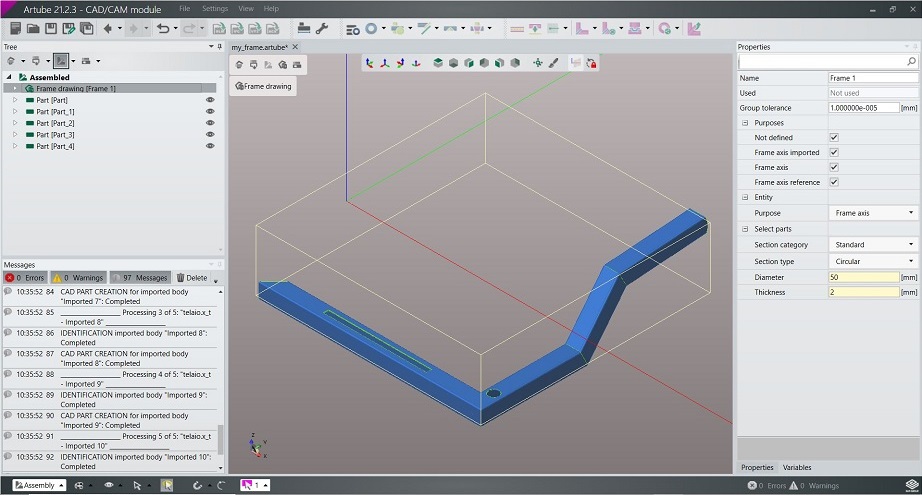922x495 pixels.
Task: Click the Frame drawing button in the viewport
Action: click(x=263, y=86)
